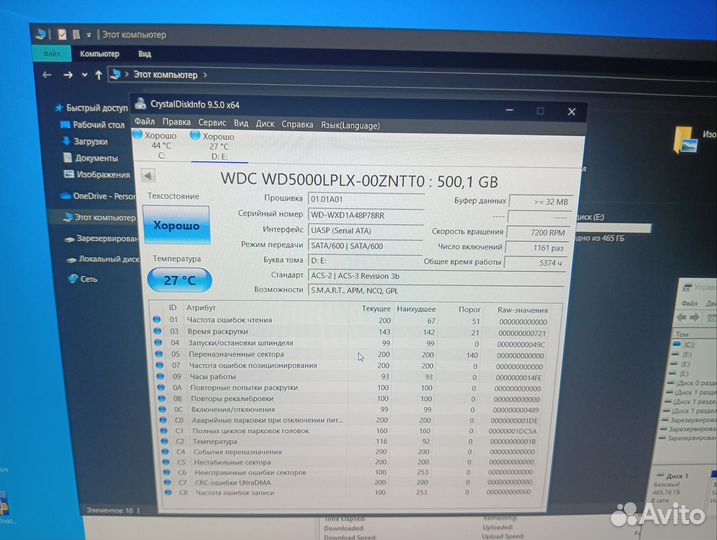Open the Сервис menu
Viewport: 717px width, 540px height.
212,123
